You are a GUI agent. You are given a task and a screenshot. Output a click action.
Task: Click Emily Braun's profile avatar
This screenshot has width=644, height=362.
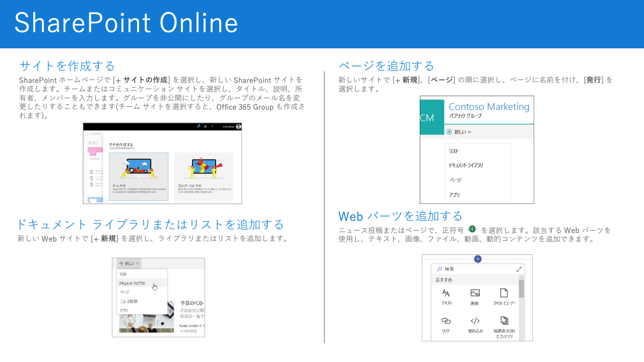(x=239, y=126)
